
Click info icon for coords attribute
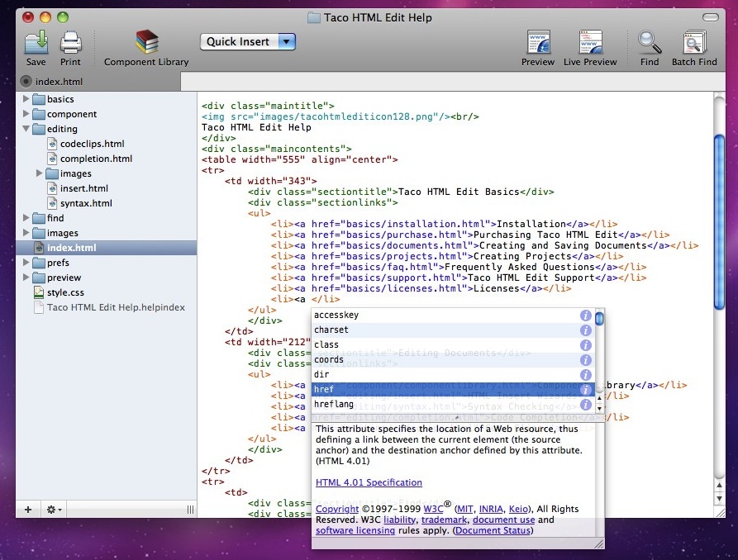tap(585, 360)
